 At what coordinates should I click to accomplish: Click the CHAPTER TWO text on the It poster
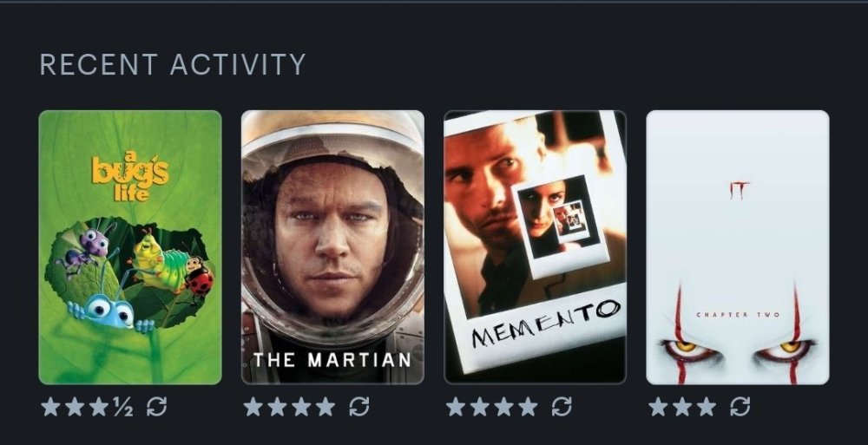click(738, 314)
